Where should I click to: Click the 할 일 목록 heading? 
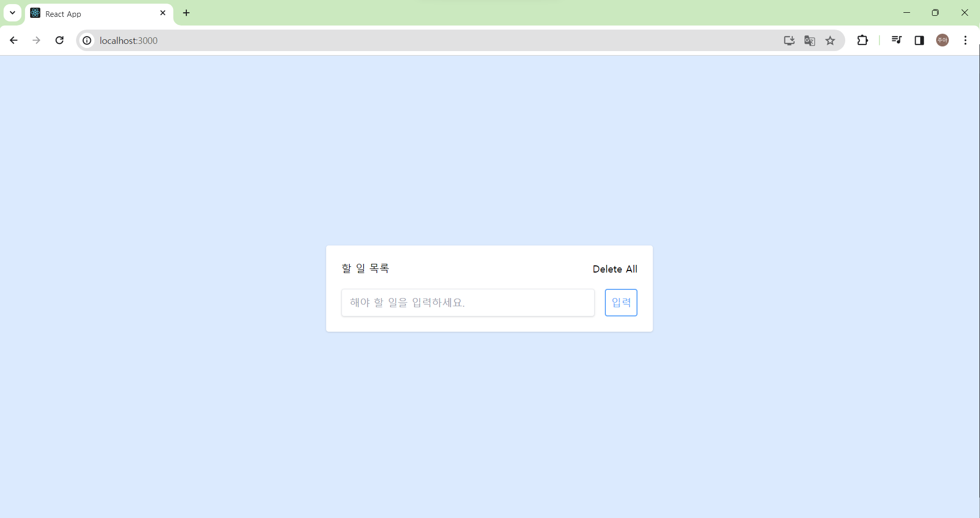(x=365, y=268)
